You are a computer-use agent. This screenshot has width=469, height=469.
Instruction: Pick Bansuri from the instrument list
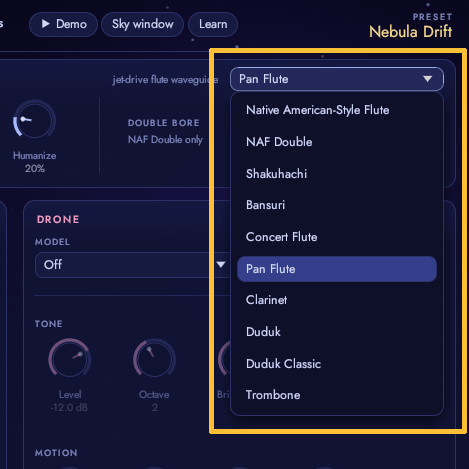pos(337,205)
